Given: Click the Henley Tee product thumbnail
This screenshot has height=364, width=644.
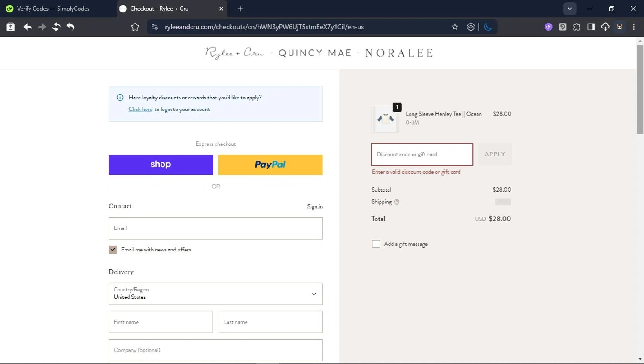Looking at the screenshot, I should (386, 119).
